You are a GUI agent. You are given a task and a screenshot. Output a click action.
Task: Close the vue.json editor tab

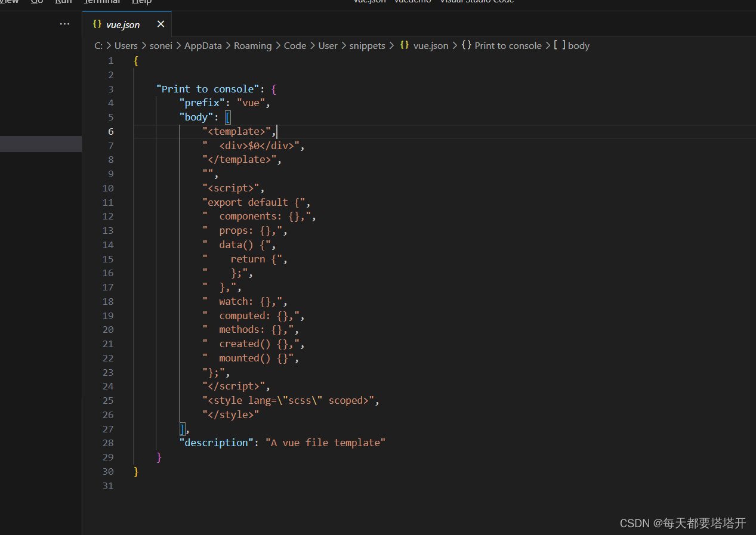click(x=161, y=24)
